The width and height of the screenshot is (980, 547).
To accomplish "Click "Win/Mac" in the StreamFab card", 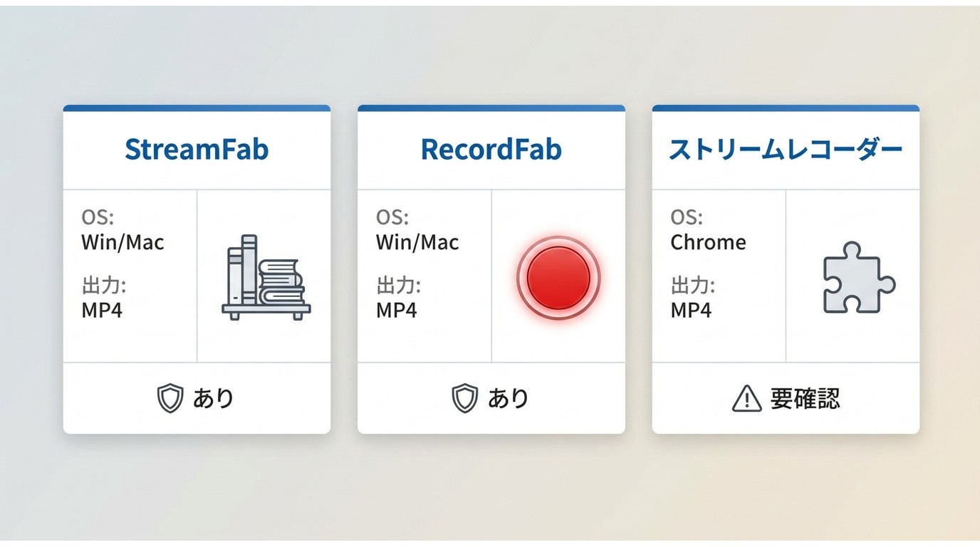I will (x=123, y=242).
